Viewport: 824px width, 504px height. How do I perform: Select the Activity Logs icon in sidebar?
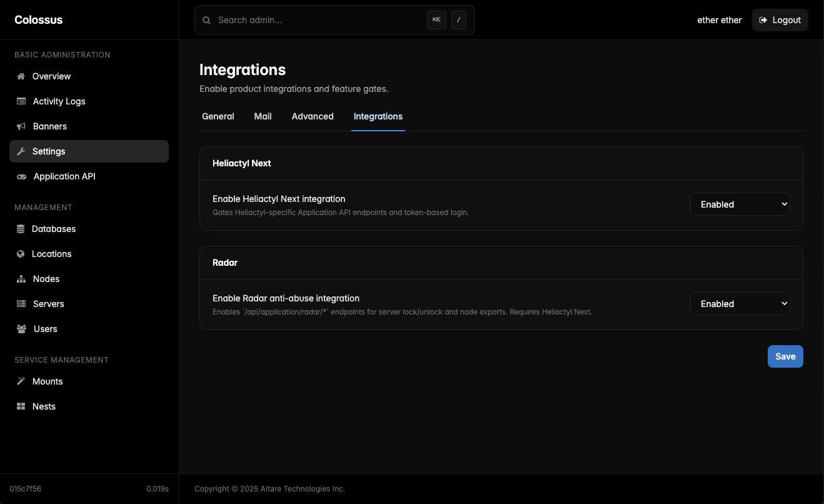[x=21, y=101]
